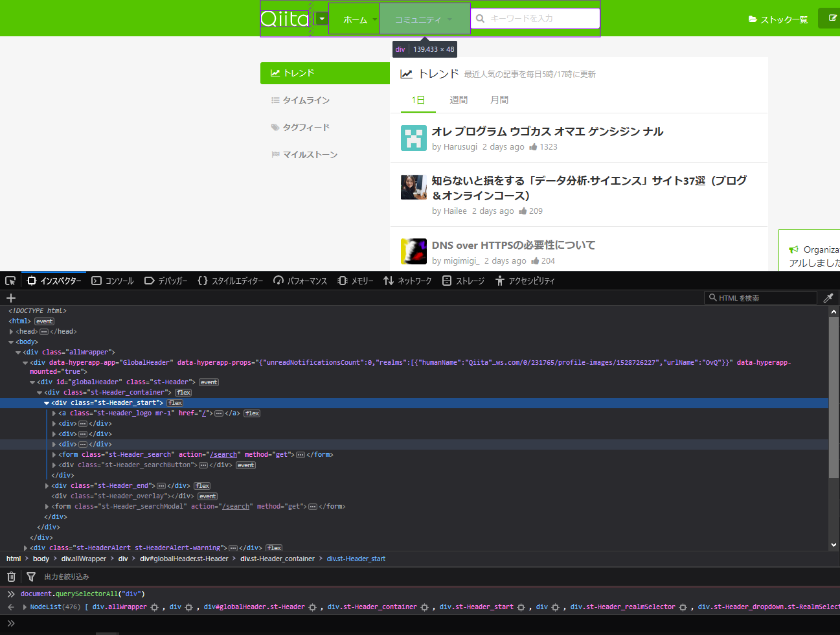Select the 週間 trending tab
Viewport: 840px width, 635px height.
point(458,99)
